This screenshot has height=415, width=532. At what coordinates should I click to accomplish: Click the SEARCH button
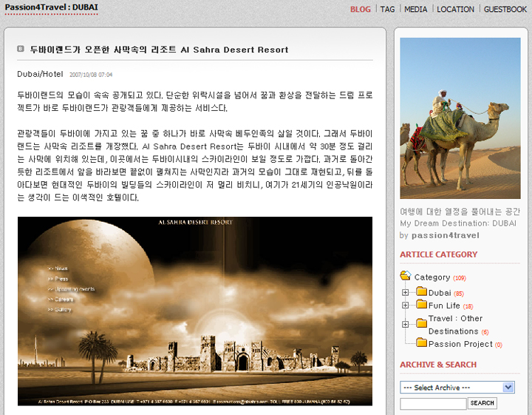pos(482,403)
